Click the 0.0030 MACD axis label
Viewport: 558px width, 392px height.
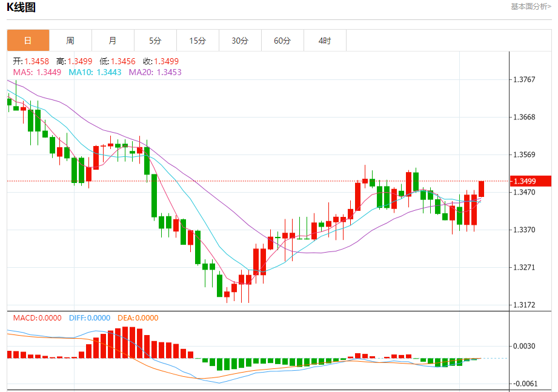tap(524, 346)
